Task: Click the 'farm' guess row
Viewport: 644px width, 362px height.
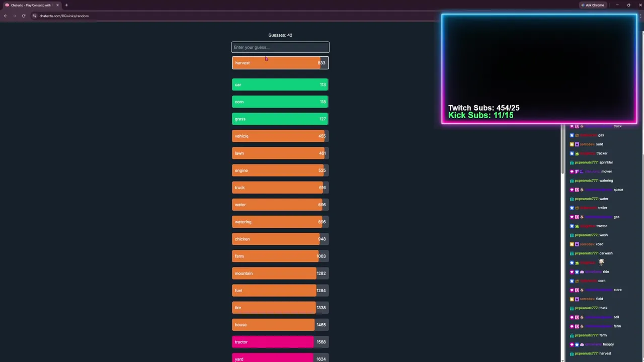Action: (x=280, y=256)
